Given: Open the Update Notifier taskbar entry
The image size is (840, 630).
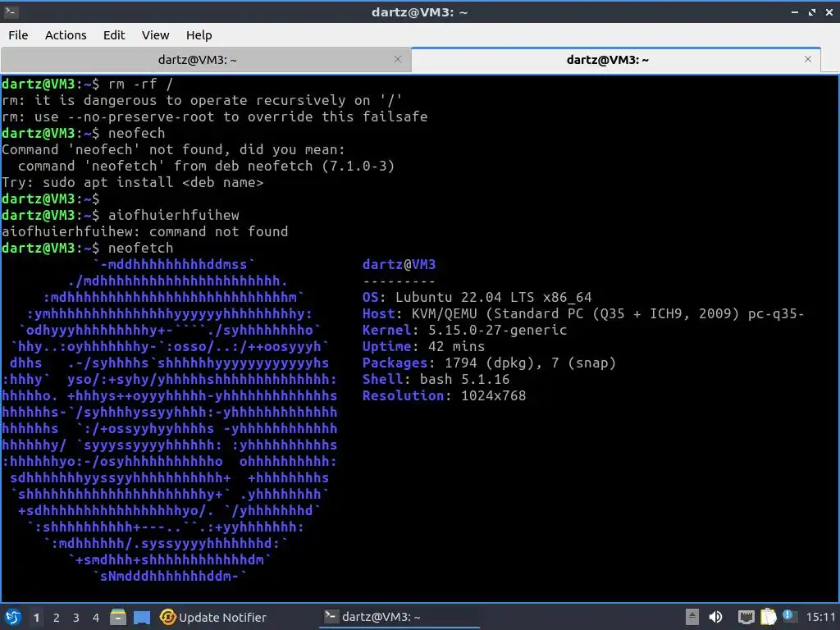Looking at the screenshot, I should (x=212, y=617).
